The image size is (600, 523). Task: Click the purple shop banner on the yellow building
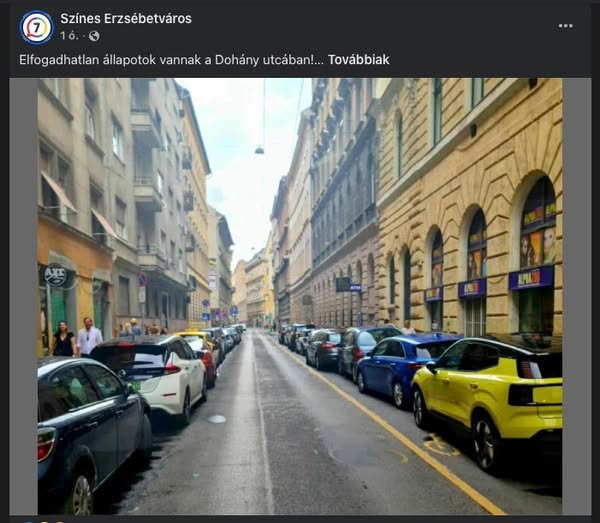pos(531,278)
